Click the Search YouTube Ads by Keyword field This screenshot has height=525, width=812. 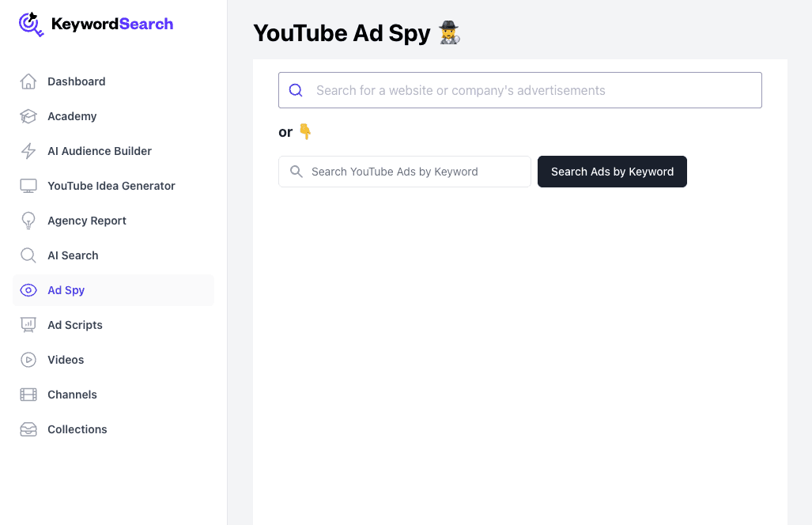tap(404, 172)
